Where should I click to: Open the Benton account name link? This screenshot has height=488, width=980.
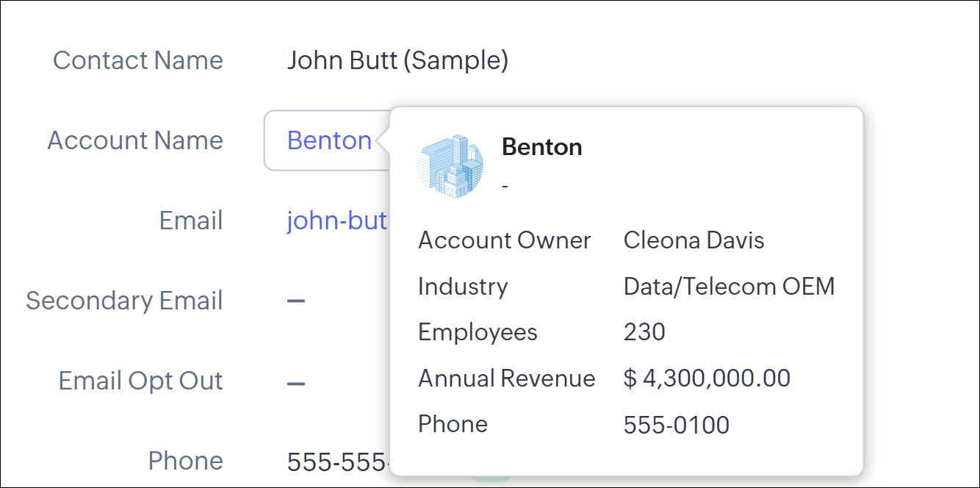tap(329, 140)
